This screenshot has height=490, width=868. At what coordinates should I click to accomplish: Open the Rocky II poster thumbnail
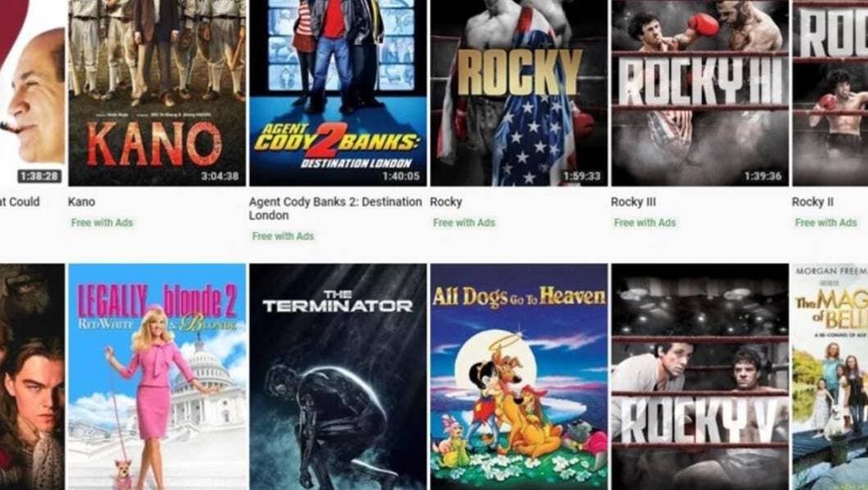pos(830,93)
